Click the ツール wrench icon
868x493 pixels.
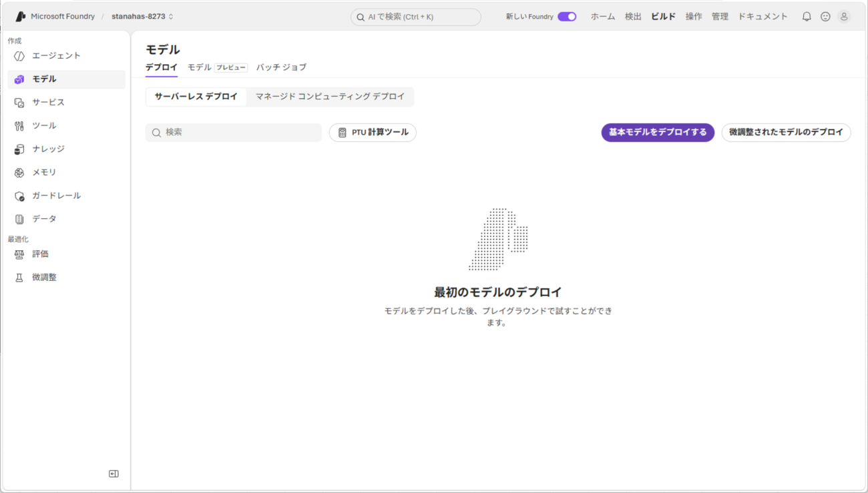19,126
